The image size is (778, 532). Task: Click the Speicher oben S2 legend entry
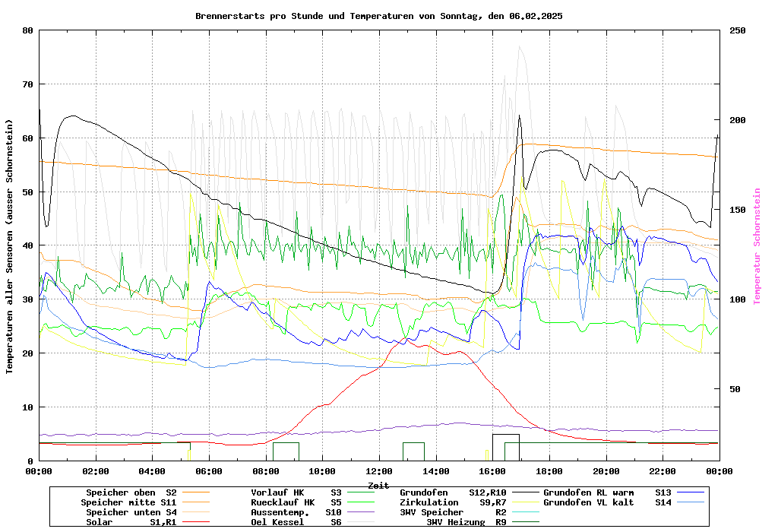[131, 492]
